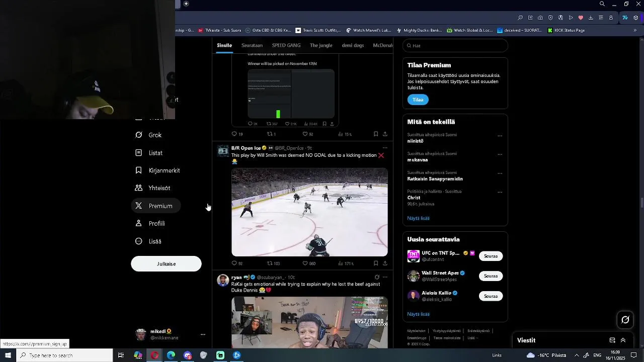Play the hockey video in B/R post
Viewport: 644px width, 362px height.
pyautogui.click(x=309, y=212)
